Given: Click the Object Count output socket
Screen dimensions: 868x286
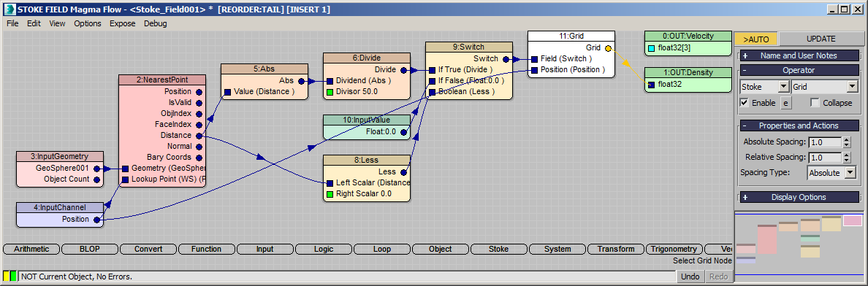Looking at the screenshot, I should (x=97, y=179).
